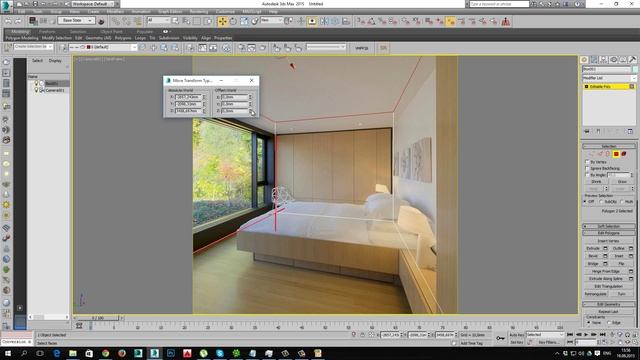The width and height of the screenshot is (640, 360).
Task: Open the Customize menu
Action: pos(225,12)
